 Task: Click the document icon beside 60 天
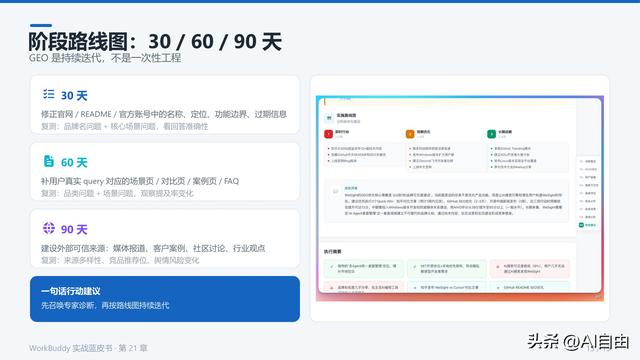(49, 161)
